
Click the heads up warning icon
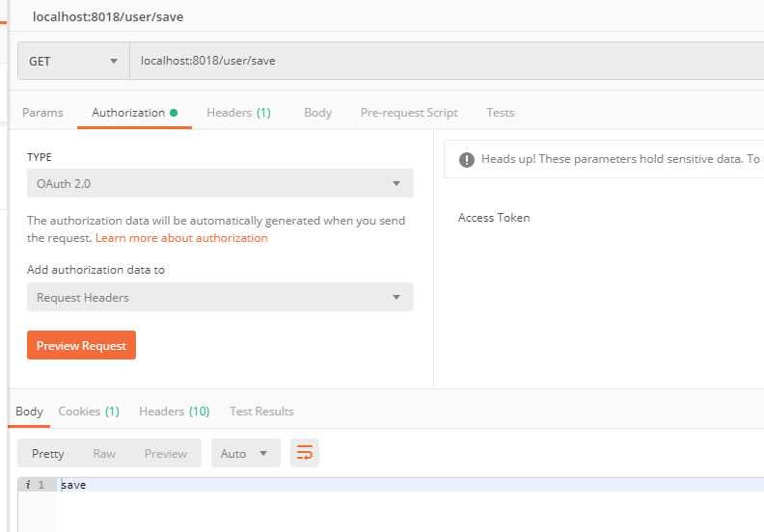[466, 159]
